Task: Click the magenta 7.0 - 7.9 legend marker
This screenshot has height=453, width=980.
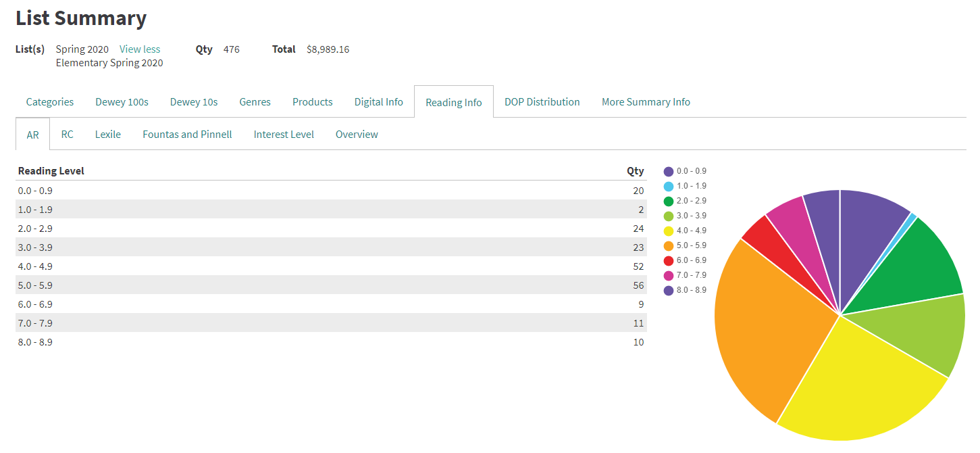Action: pos(669,275)
